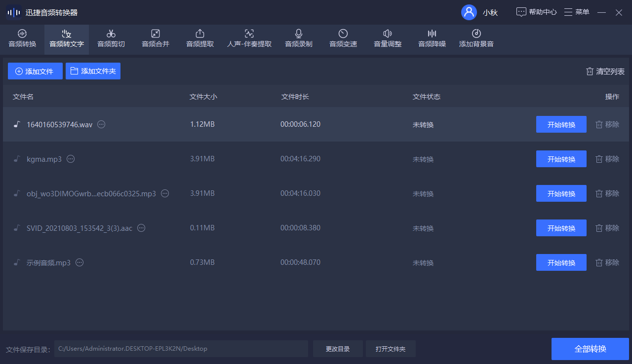Remove SVID_20210803_153542_3(3).aac from list
632x364 pixels.
(x=607, y=228)
